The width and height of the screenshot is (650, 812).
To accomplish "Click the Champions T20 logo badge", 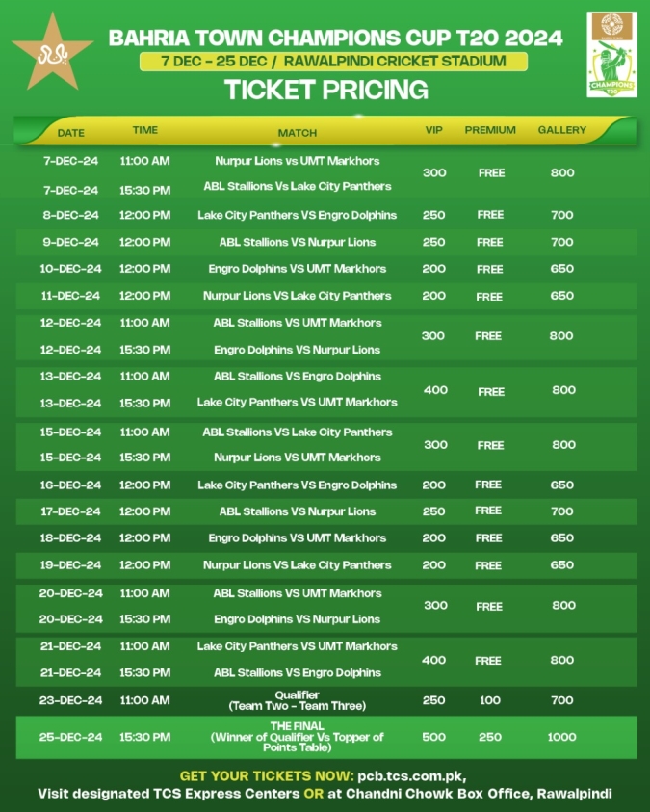I will pyautogui.click(x=611, y=54).
